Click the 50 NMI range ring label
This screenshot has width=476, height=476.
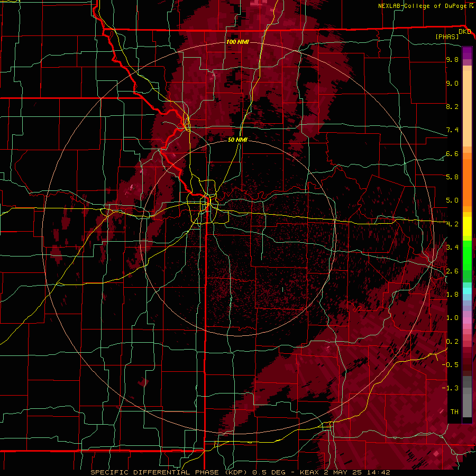coord(237,140)
